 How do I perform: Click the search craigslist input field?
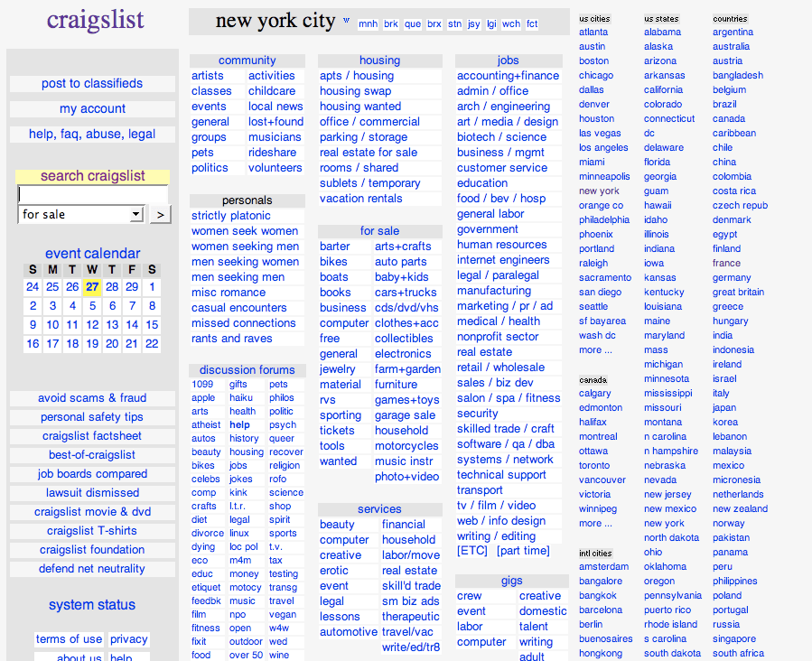pos(91,193)
